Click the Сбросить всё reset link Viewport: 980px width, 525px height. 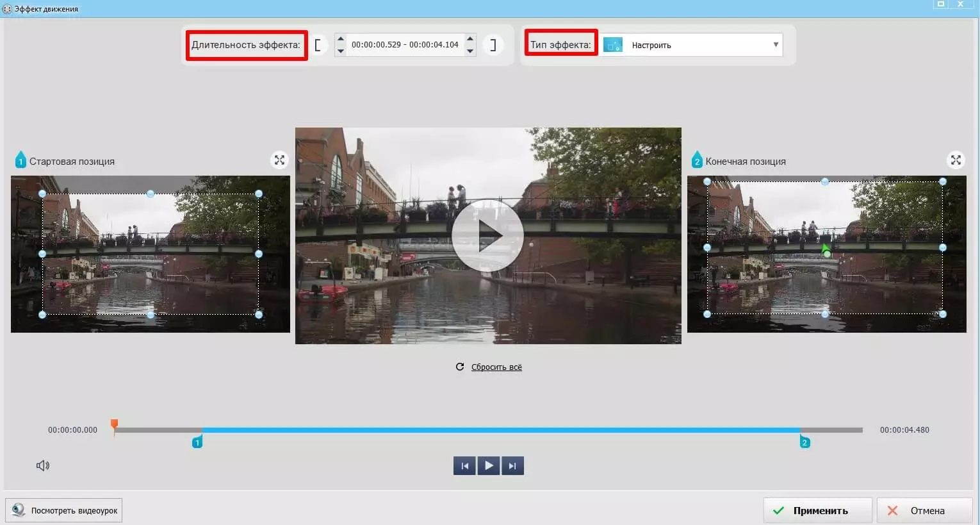(x=496, y=367)
